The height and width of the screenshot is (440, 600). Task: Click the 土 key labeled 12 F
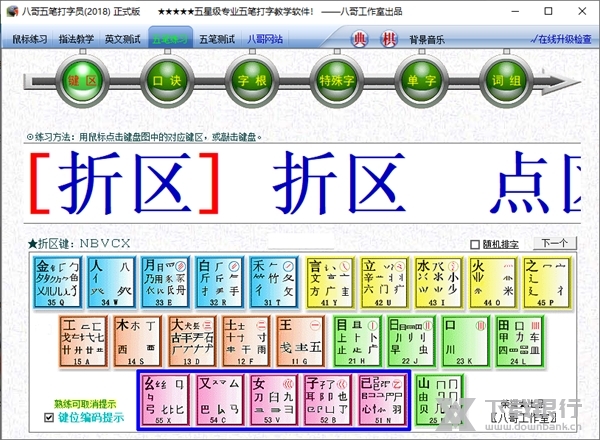click(x=247, y=341)
